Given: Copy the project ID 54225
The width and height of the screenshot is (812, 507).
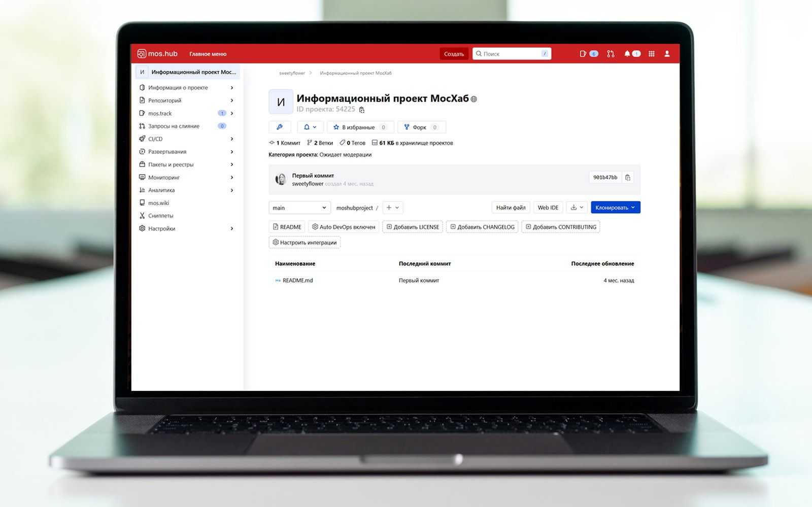Looking at the screenshot, I should [x=362, y=110].
